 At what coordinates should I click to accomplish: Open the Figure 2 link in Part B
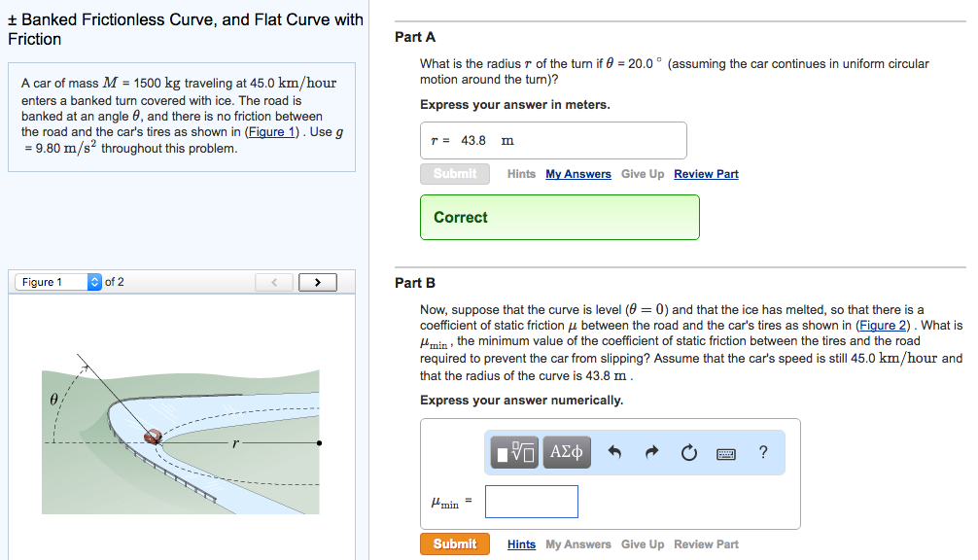881,324
